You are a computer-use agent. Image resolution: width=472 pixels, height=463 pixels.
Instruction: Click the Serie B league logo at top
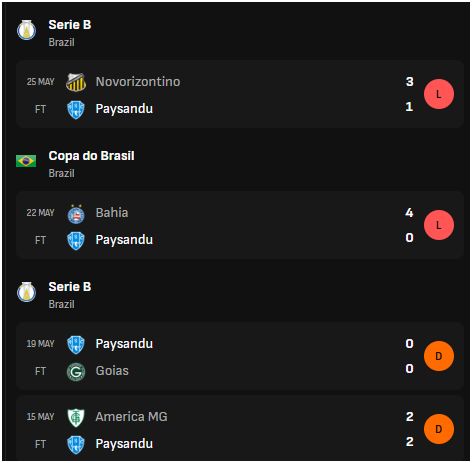(26, 30)
